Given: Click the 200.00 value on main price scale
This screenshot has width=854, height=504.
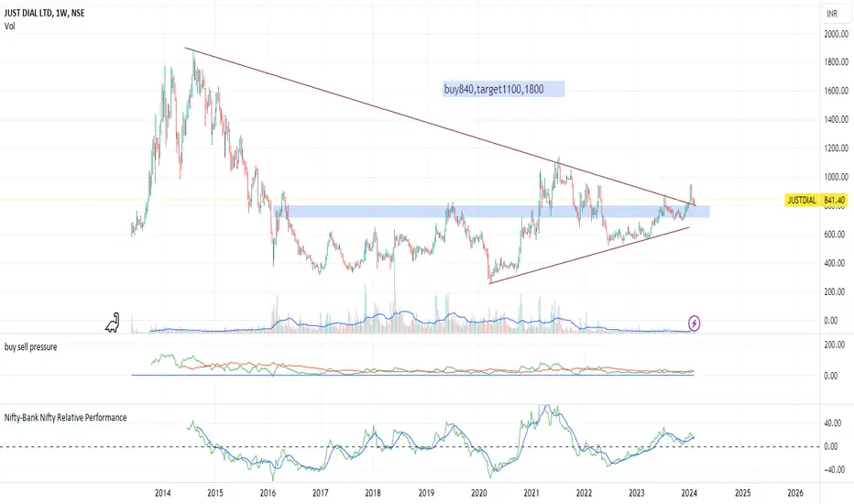Looking at the screenshot, I should [835, 292].
